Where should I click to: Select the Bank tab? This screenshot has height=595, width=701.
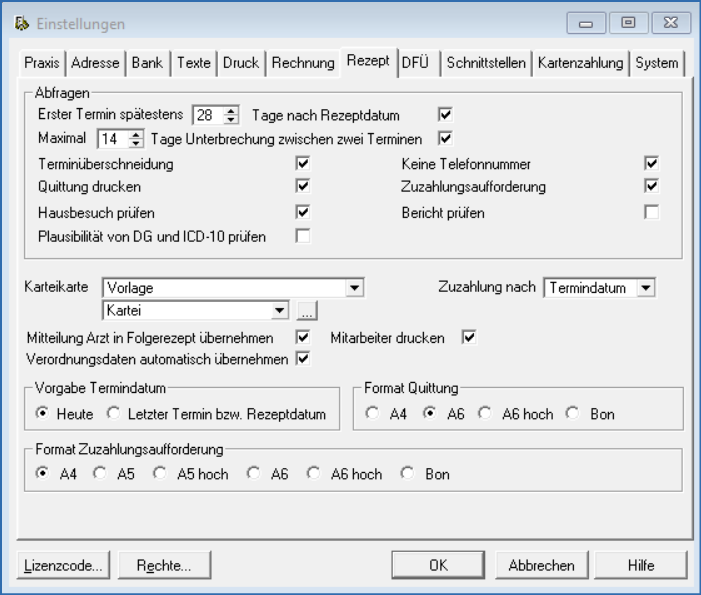pos(147,63)
